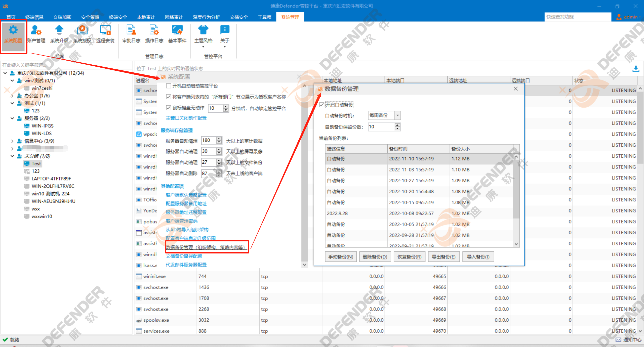Image resolution: width=644 pixels, height=347 pixels.
Task: Toggle 开启自动备份 checkbox
Action: [x=322, y=105]
